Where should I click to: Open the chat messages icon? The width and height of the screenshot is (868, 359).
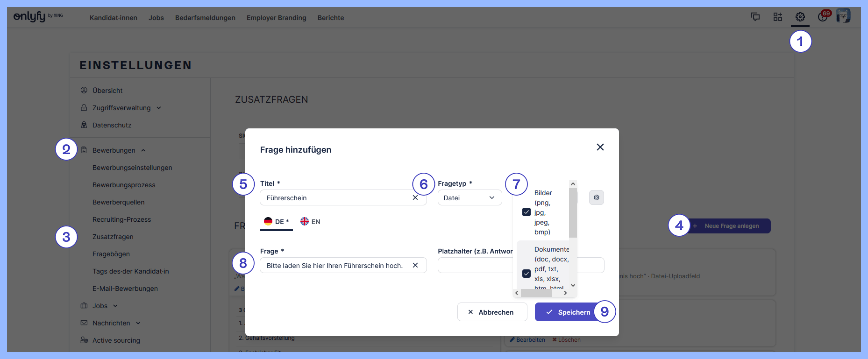(x=755, y=17)
